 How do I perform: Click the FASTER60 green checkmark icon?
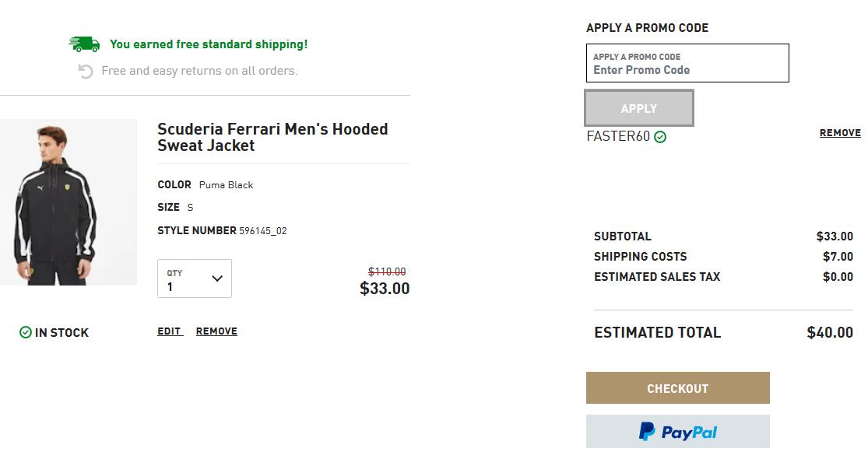point(660,137)
